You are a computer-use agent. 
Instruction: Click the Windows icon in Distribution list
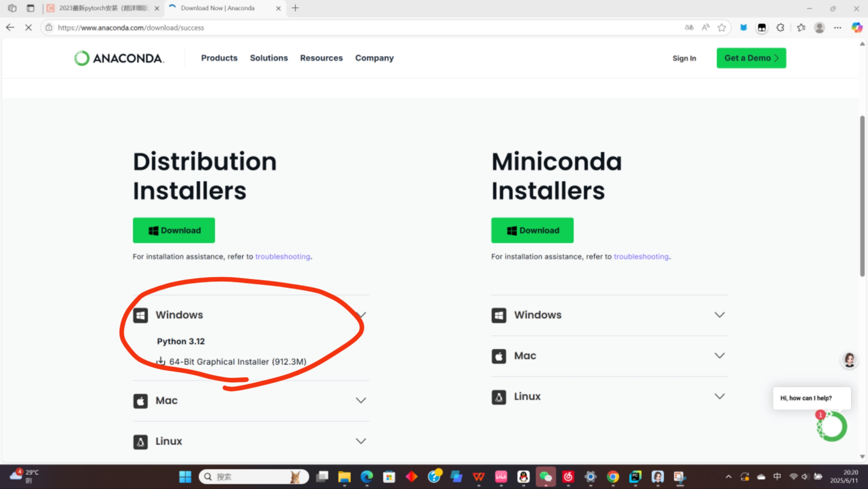tap(140, 315)
